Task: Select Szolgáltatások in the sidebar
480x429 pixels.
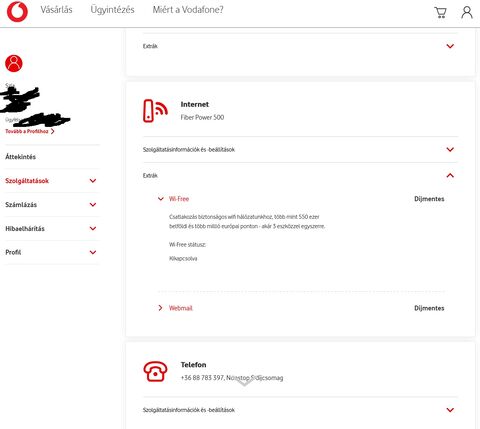Action: point(27,181)
